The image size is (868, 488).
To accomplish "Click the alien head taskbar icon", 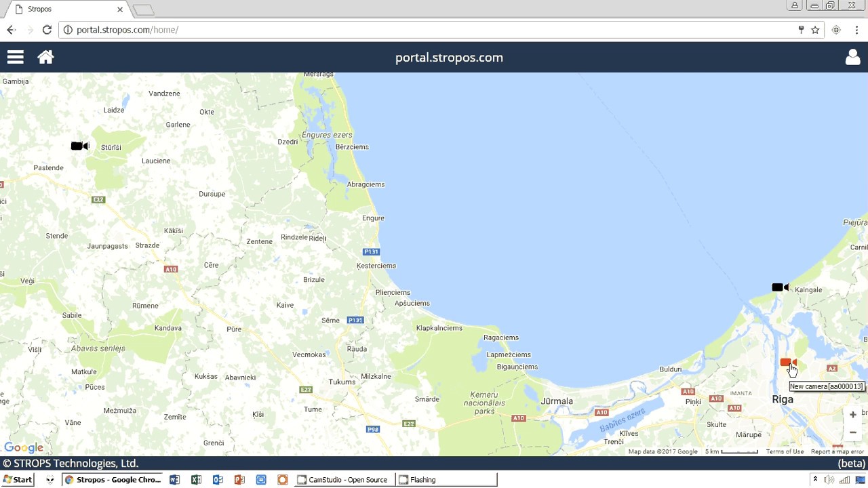I will [x=50, y=480].
